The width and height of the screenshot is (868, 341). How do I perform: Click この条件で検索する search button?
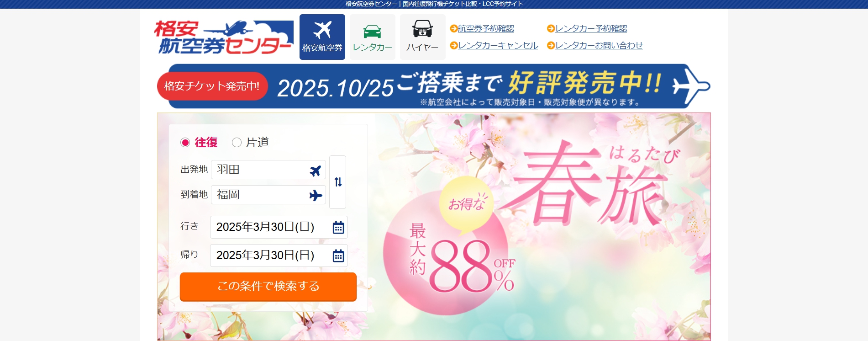tap(268, 287)
